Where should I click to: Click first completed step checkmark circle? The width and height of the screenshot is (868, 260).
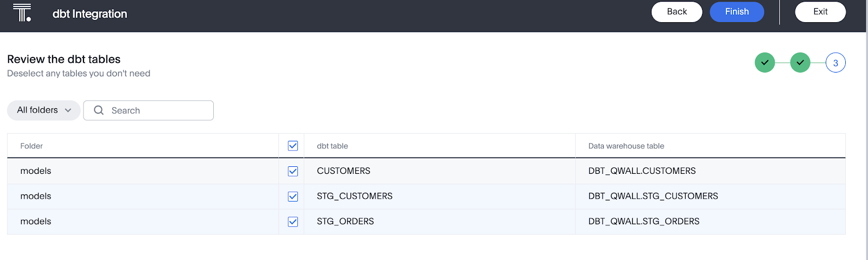pos(764,63)
